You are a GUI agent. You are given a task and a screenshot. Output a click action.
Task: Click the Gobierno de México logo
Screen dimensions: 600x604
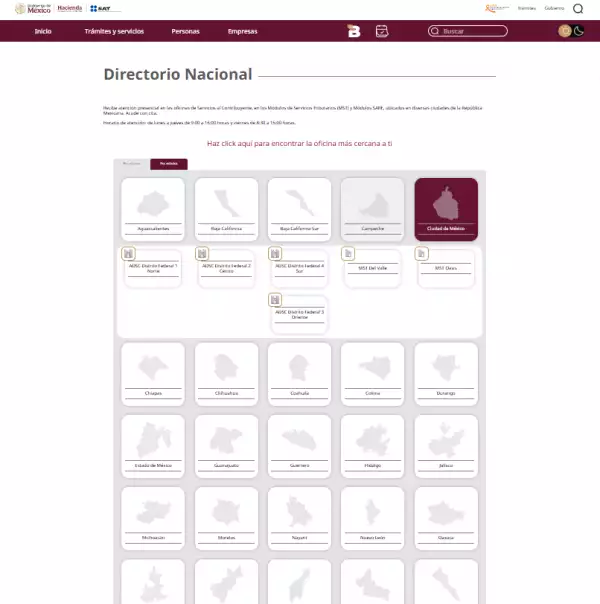point(33,8)
